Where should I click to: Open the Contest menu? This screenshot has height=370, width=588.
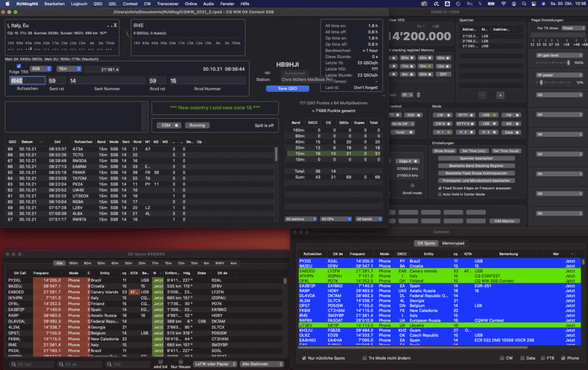click(x=130, y=3)
